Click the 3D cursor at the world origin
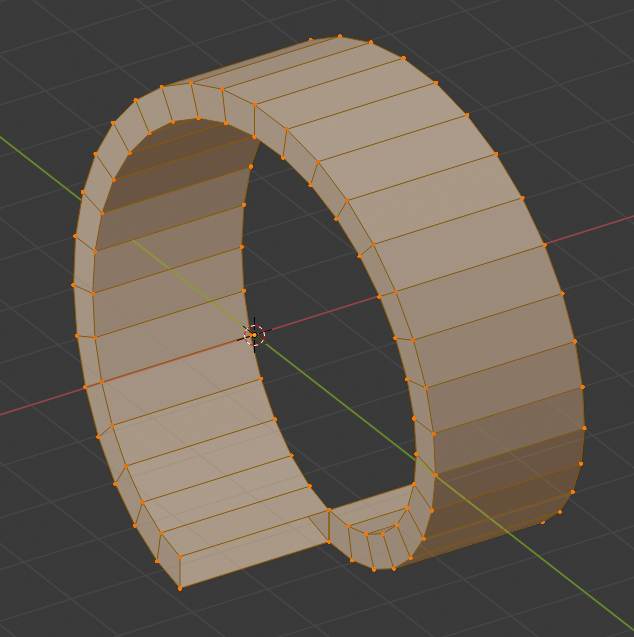Screen dimensions: 634x637 (254, 336)
